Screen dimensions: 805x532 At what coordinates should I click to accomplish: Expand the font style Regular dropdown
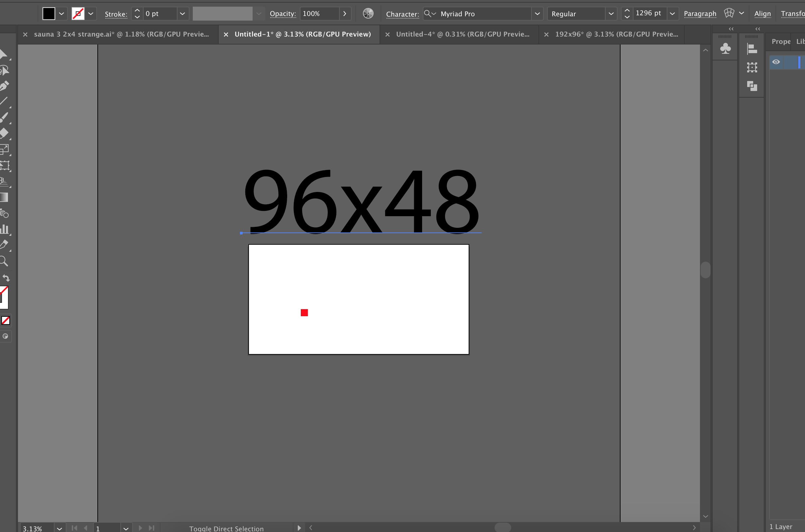point(611,14)
